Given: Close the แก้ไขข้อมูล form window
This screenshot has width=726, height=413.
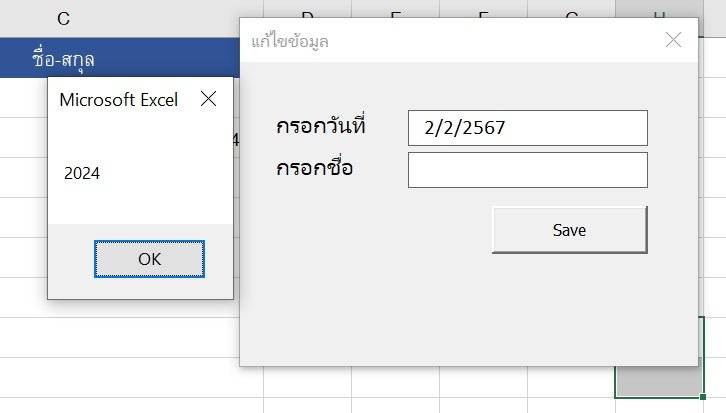Looking at the screenshot, I should (x=673, y=40).
